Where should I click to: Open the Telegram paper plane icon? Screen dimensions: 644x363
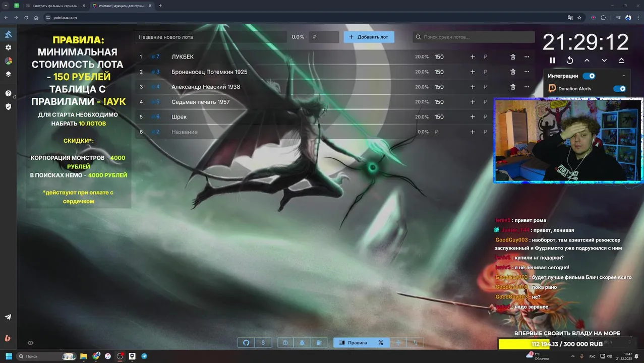[x=8, y=317]
